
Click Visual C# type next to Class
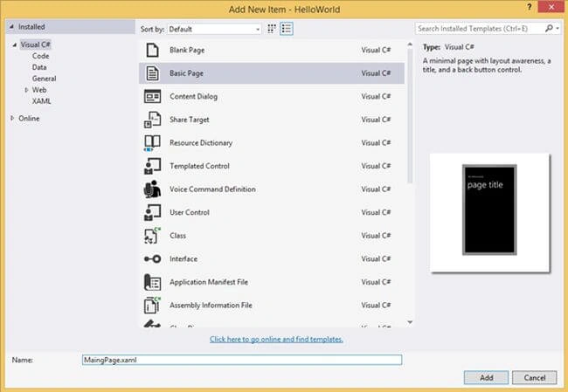376,236
